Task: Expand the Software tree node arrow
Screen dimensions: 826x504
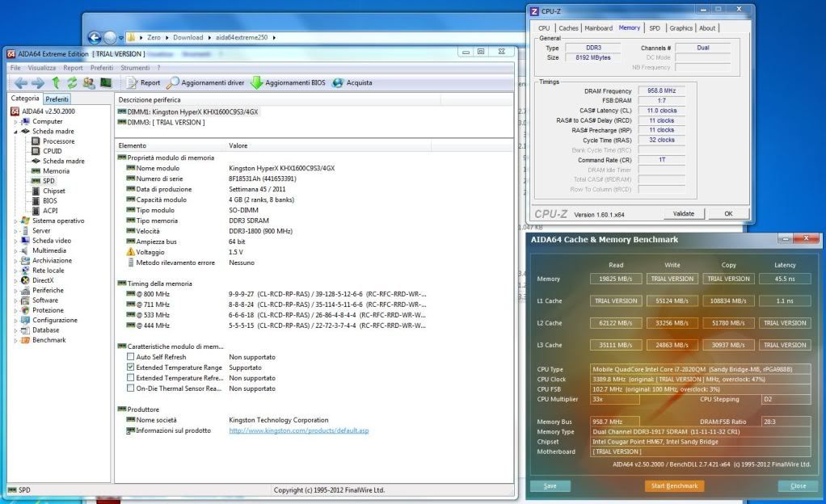Action: [x=15, y=300]
